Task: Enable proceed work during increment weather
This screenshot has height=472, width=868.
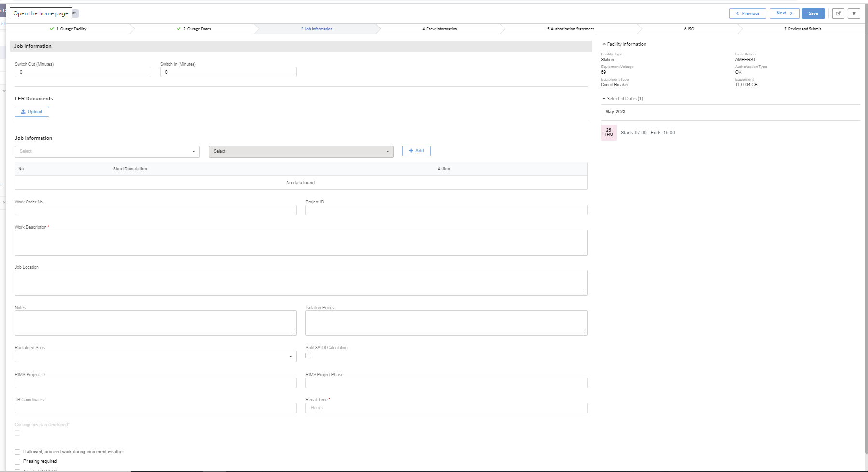Action: 18,452
